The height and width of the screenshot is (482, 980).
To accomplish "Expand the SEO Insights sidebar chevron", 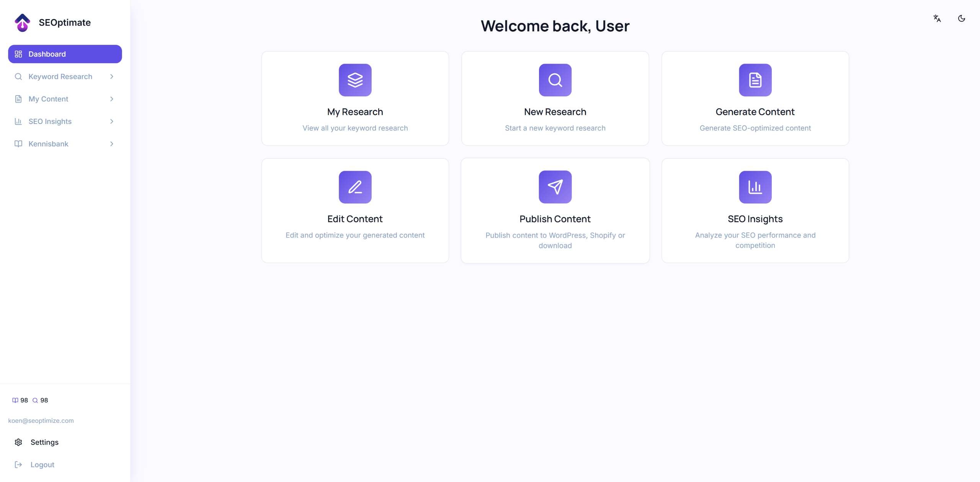I will (112, 121).
